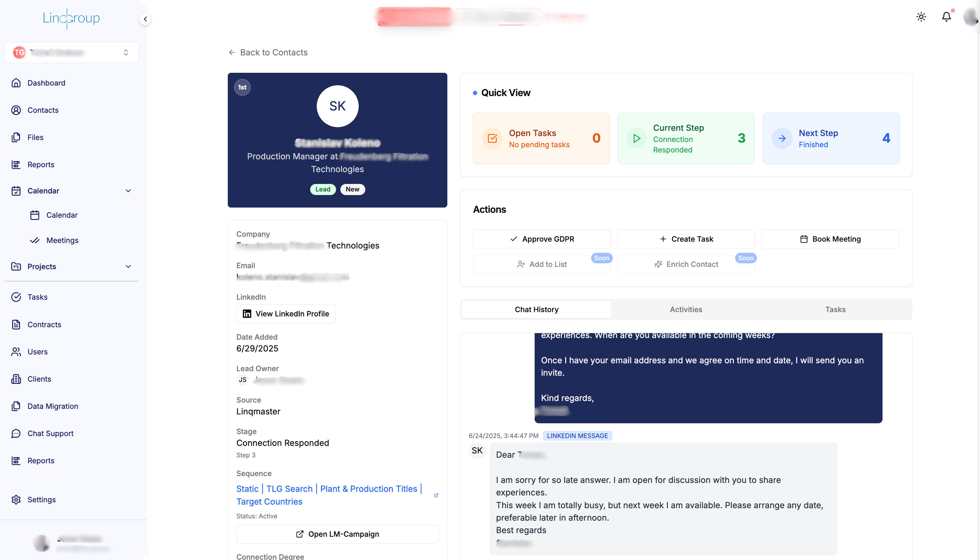
Task: Open the workspace selector dropdown
Action: [x=72, y=52]
